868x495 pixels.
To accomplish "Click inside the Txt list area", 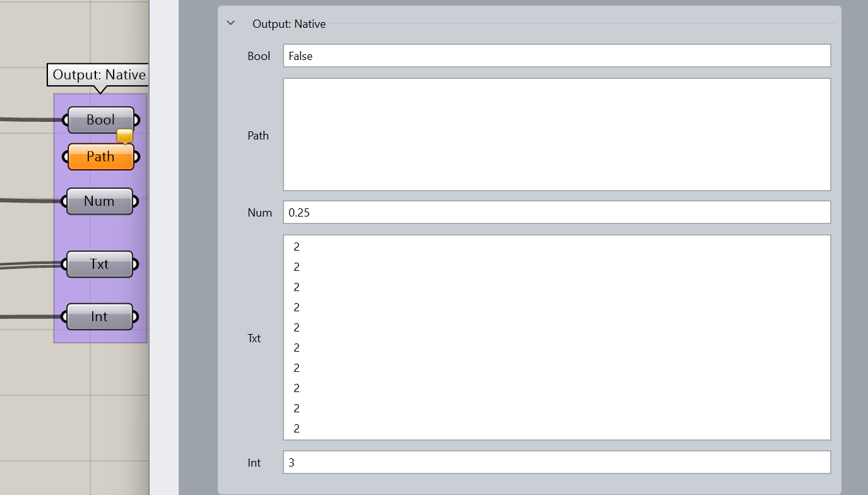I will click(x=557, y=337).
